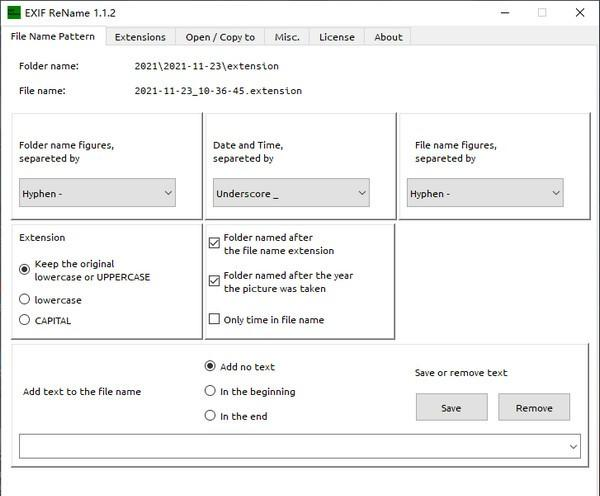The height and width of the screenshot is (496, 600).
Task: Select In the end text placement
Action: click(x=210, y=416)
